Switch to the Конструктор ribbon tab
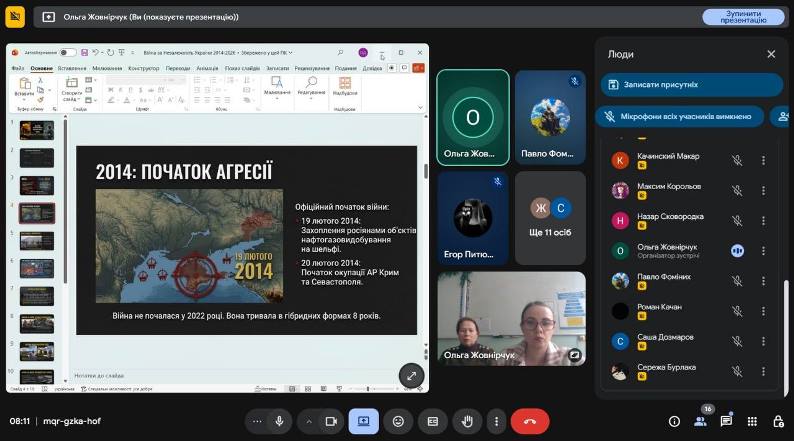Screen dimensions: 794x441 tap(143, 68)
